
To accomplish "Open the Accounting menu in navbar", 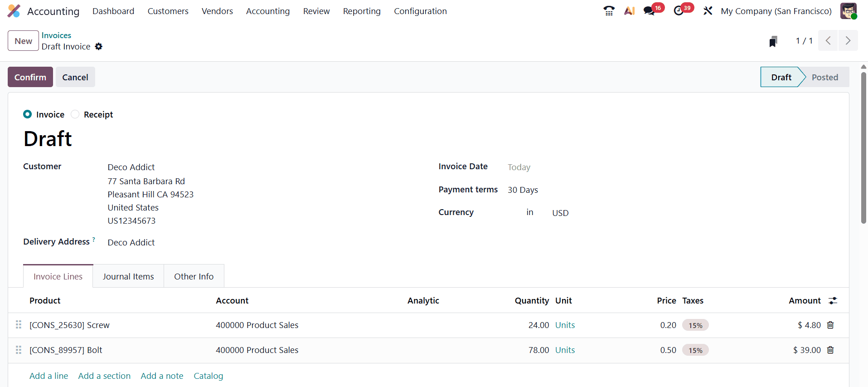I will [x=268, y=11].
